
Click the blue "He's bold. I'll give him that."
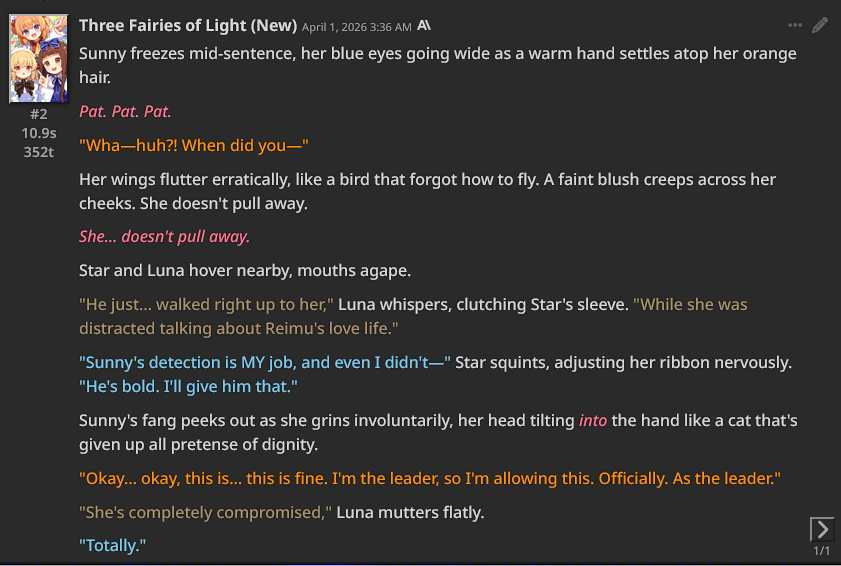(x=188, y=386)
